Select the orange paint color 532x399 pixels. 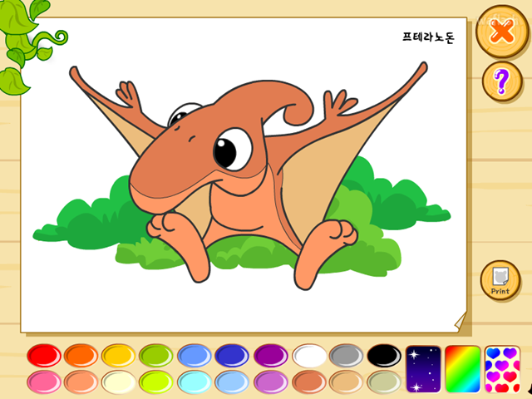[x=81, y=356]
